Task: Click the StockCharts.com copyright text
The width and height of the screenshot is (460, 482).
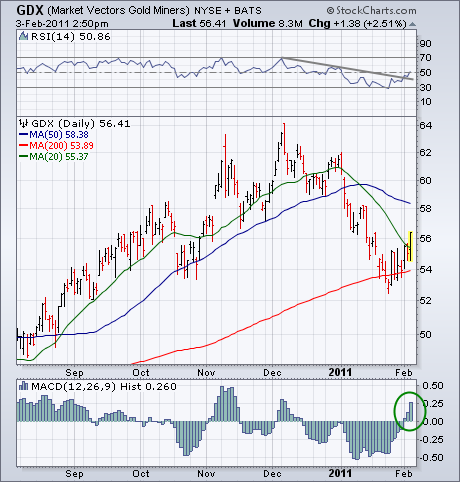Action: [371, 11]
